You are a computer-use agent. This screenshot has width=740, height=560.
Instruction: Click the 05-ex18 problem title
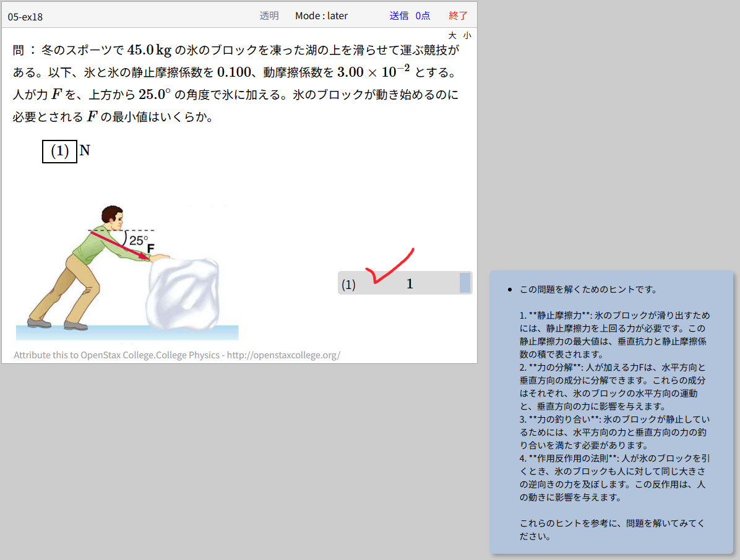coord(25,17)
